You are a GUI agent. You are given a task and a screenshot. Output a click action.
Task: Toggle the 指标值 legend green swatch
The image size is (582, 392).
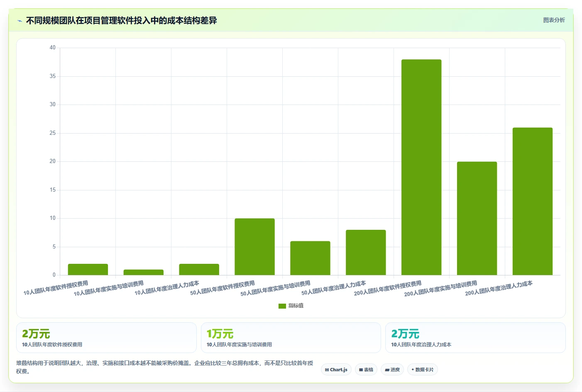click(x=282, y=306)
